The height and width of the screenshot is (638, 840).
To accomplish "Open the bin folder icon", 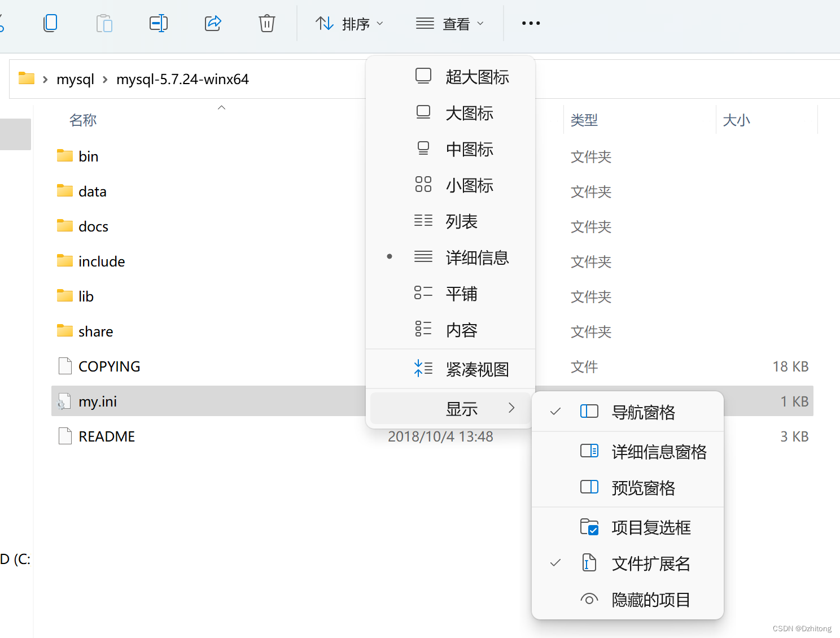I will [x=64, y=155].
